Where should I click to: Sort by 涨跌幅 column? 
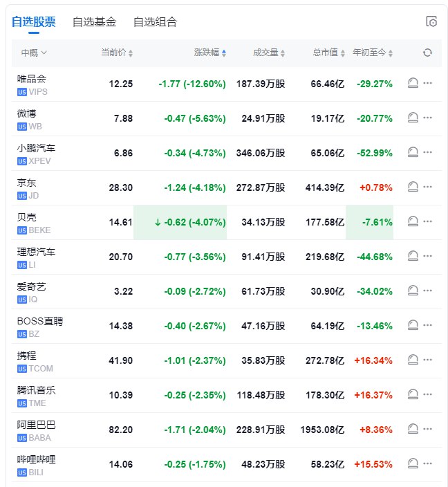coord(210,53)
